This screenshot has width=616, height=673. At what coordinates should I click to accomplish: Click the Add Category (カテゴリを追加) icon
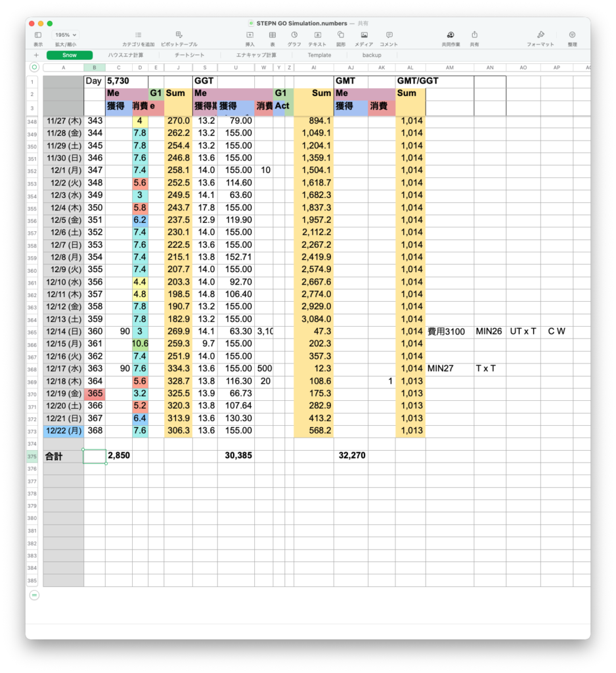tap(138, 35)
